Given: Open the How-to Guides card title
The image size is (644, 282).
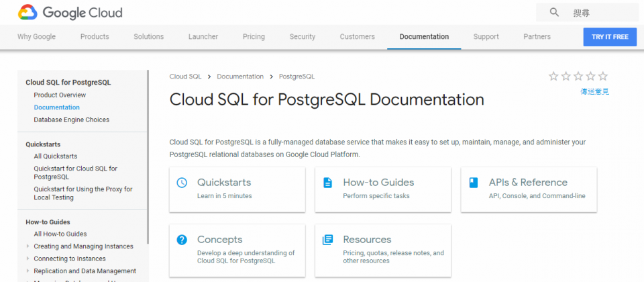Looking at the screenshot, I should tap(378, 183).
